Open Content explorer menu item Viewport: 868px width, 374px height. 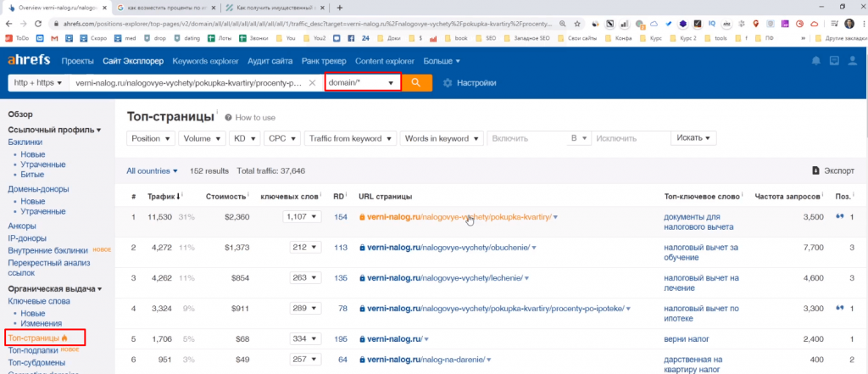(x=385, y=61)
